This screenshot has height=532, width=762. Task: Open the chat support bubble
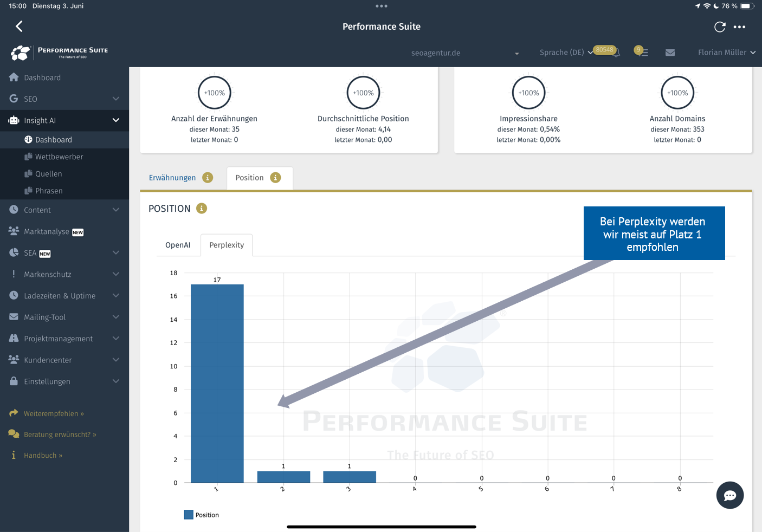(x=730, y=495)
